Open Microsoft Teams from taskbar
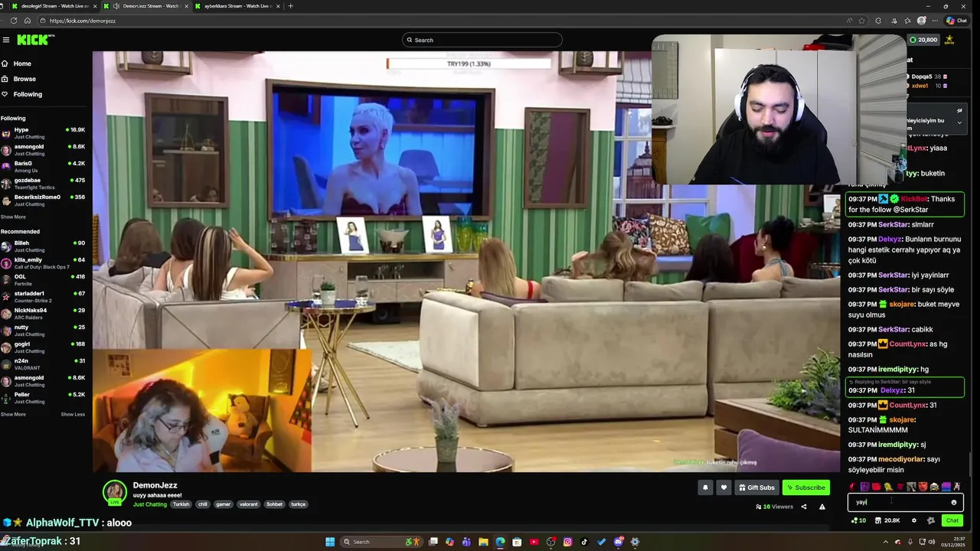 coord(466,542)
